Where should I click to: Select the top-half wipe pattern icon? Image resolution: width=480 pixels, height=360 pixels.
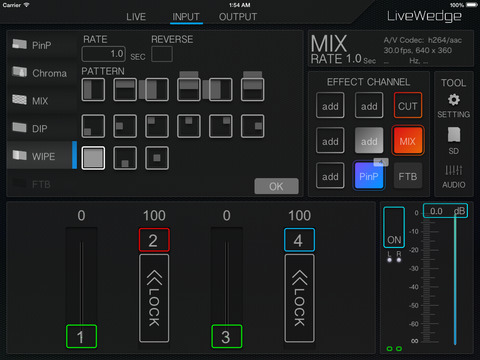click(x=125, y=90)
